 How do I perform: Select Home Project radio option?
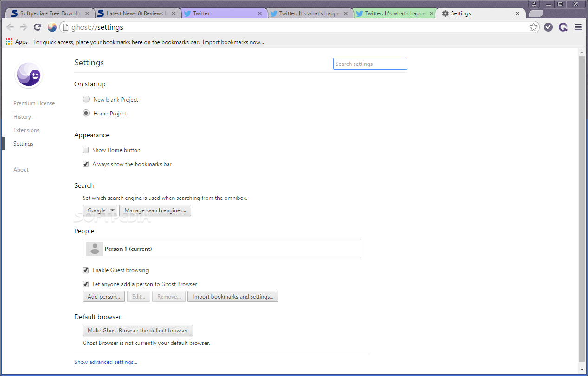[x=86, y=113]
